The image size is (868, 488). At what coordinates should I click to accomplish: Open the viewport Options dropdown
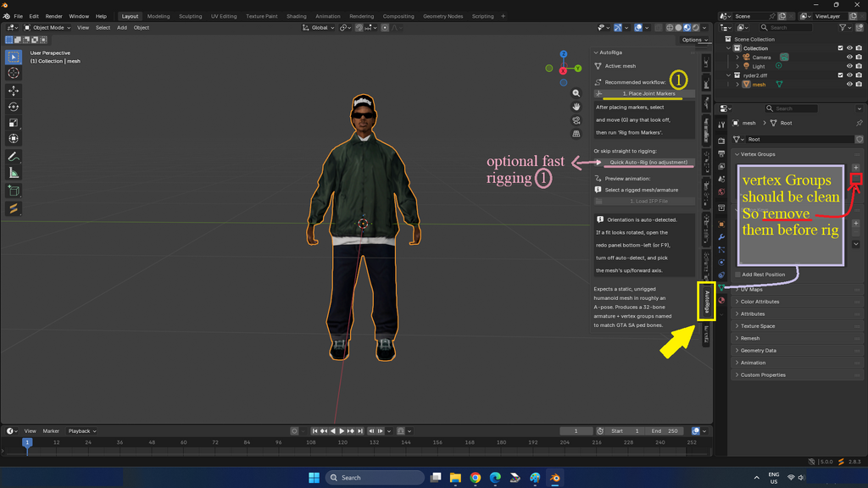(695, 40)
